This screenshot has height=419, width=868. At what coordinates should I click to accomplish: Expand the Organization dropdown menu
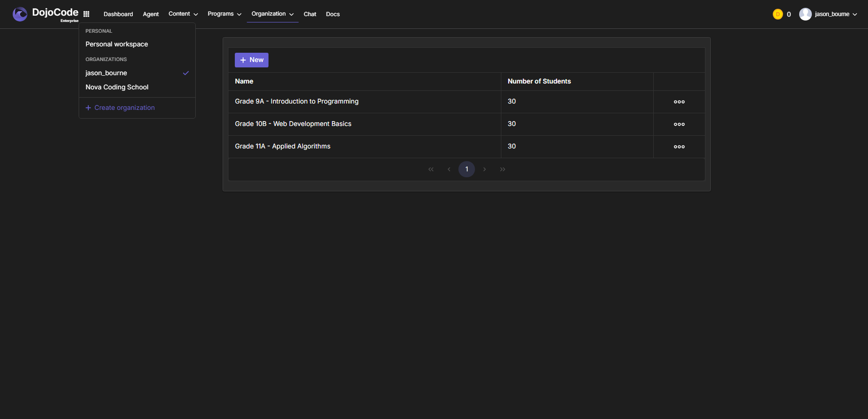(272, 14)
